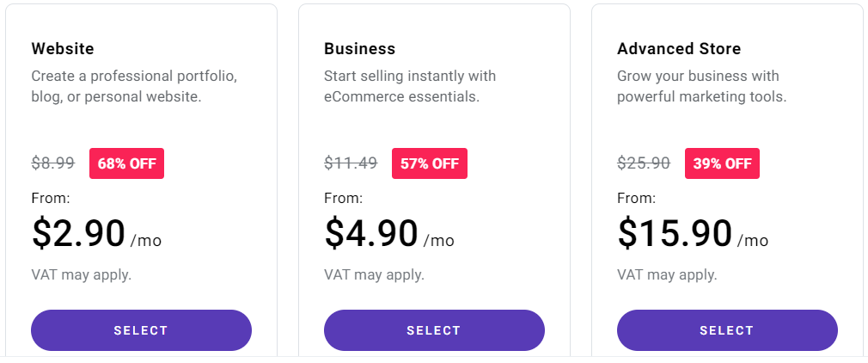Click VAT notice under Website plan
Viewport: 868px width, 363px height.
point(81,275)
